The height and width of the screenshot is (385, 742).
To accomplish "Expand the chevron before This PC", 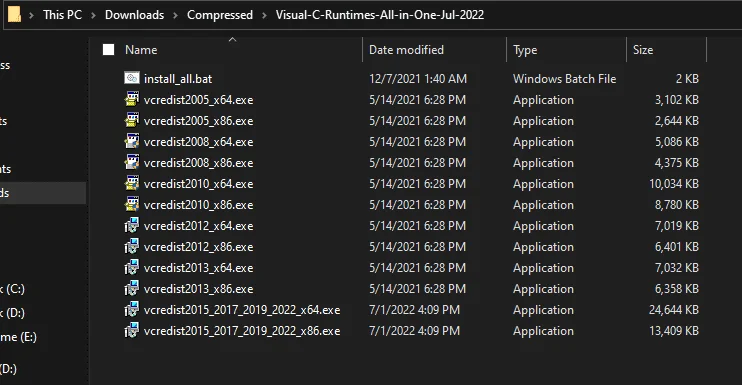I will 31,15.
